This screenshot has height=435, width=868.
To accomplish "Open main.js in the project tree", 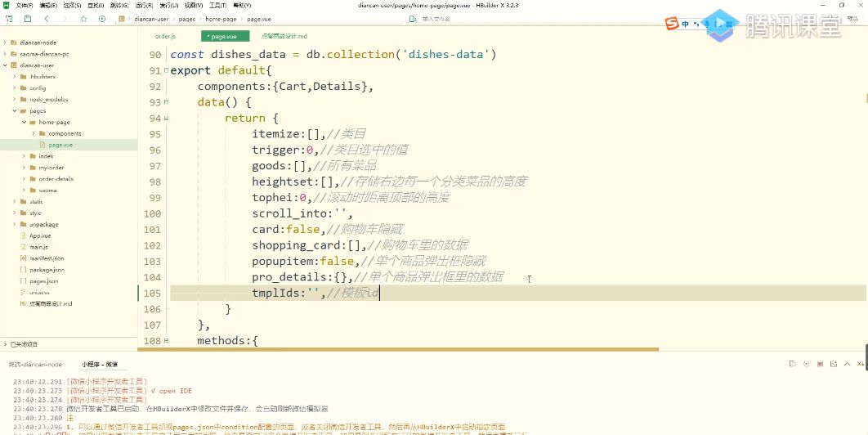I will 38,247.
